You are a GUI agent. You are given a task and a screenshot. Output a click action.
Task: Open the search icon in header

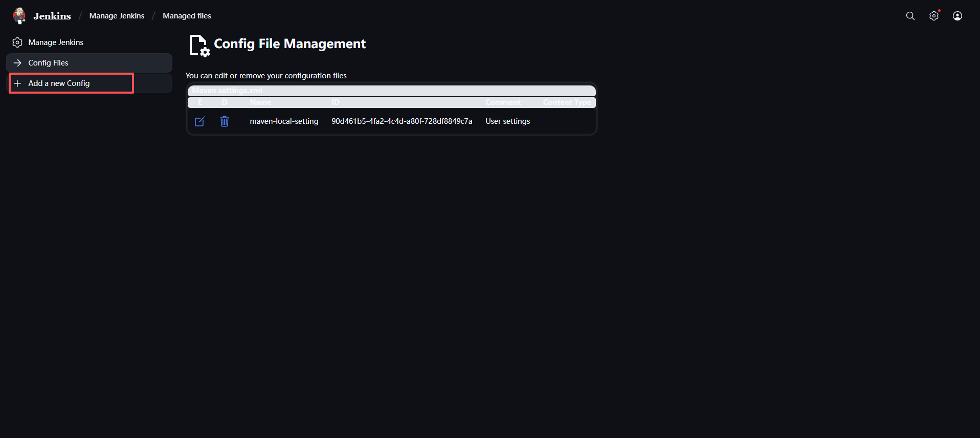click(x=910, y=16)
